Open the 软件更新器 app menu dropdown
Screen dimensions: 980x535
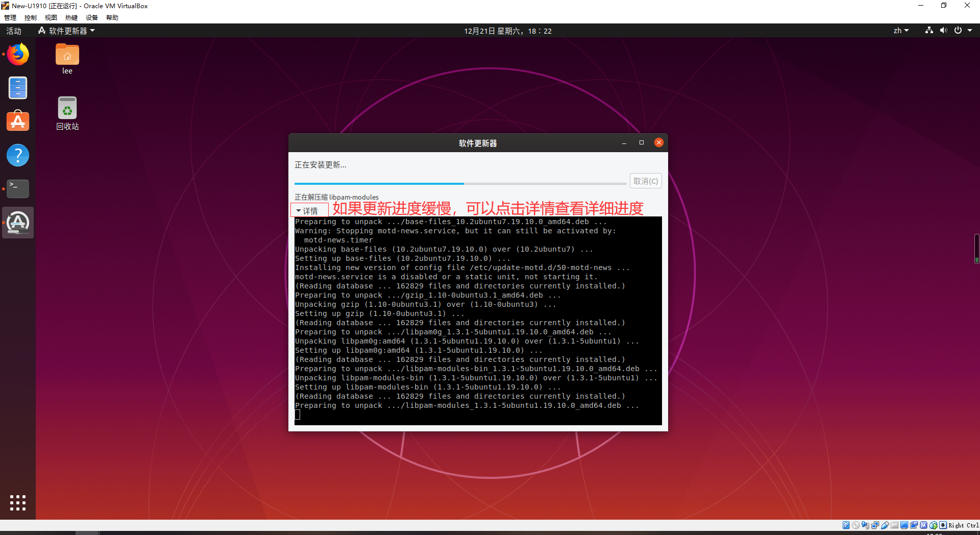click(x=66, y=31)
